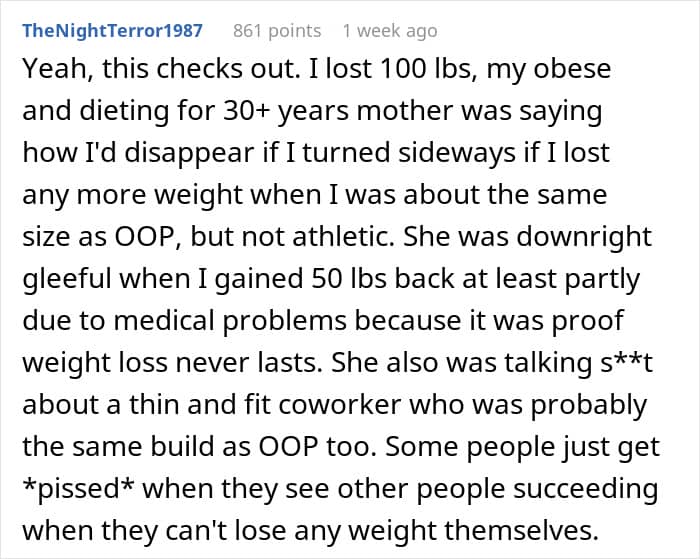Click the word 'succeeding' in the comment
The width and height of the screenshot is (700, 559).
[x=585, y=489]
